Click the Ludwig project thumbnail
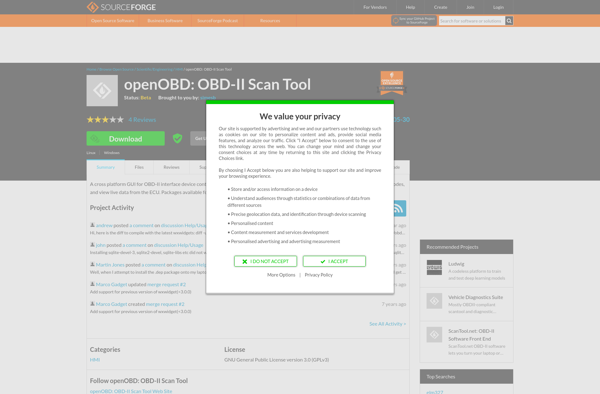This screenshot has width=600, height=394. [x=434, y=267]
